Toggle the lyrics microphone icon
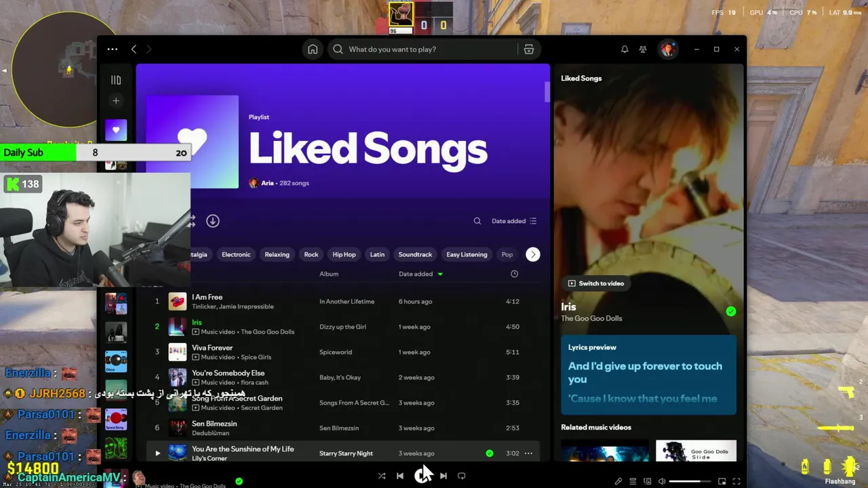This screenshot has width=868, height=488. coord(618,481)
